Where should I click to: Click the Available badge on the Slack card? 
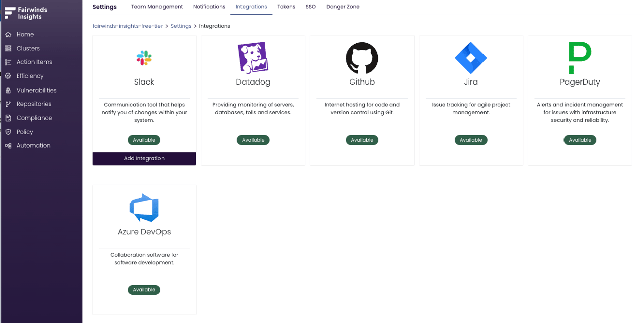(x=144, y=140)
